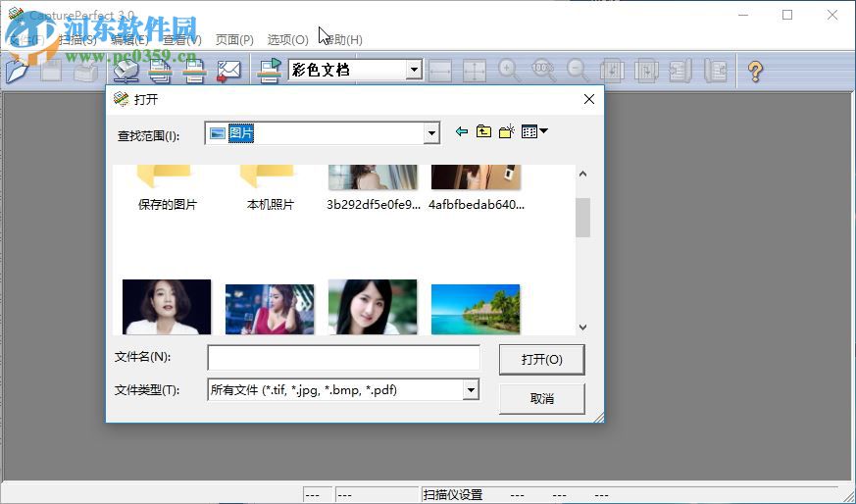Click the 100% zoom magnifier icon

point(543,71)
